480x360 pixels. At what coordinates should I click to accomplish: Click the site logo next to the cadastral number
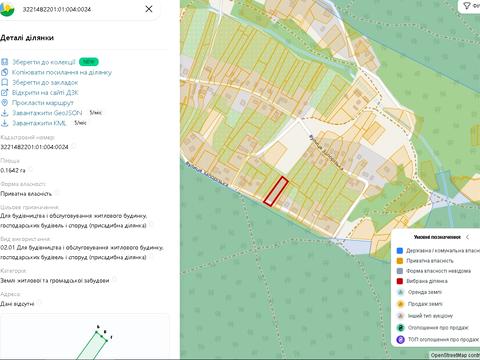coord(7,9)
